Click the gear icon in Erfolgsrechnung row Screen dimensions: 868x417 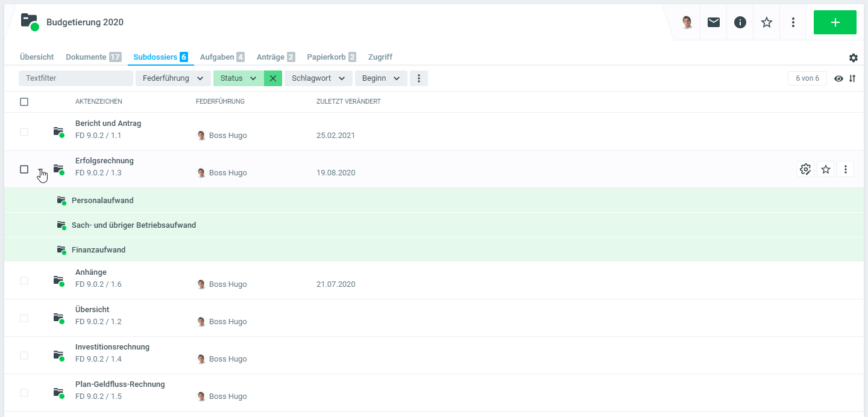coord(805,169)
